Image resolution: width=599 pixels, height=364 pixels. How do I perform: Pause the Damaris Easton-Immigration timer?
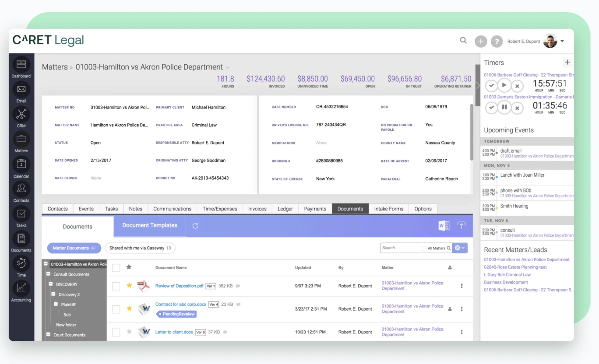point(504,107)
